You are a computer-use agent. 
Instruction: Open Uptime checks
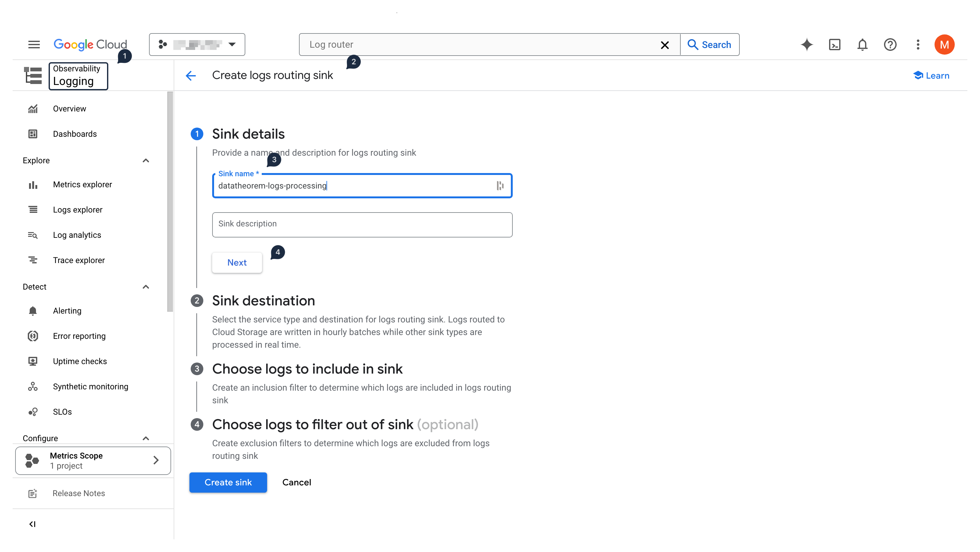pyautogui.click(x=80, y=361)
